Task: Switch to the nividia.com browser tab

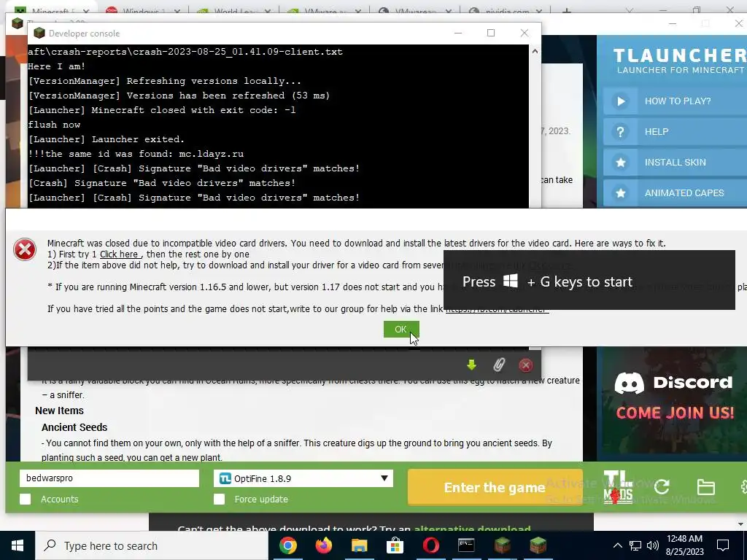Action: coord(506,11)
